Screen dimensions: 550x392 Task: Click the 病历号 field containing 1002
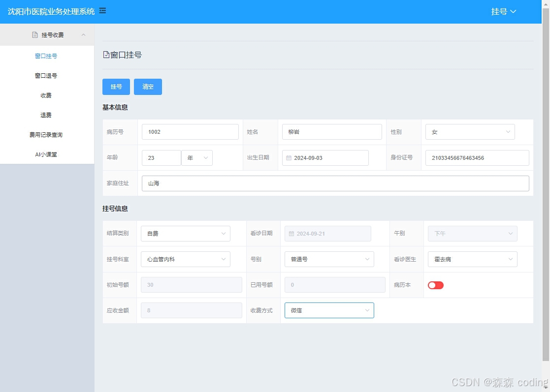[x=190, y=132]
